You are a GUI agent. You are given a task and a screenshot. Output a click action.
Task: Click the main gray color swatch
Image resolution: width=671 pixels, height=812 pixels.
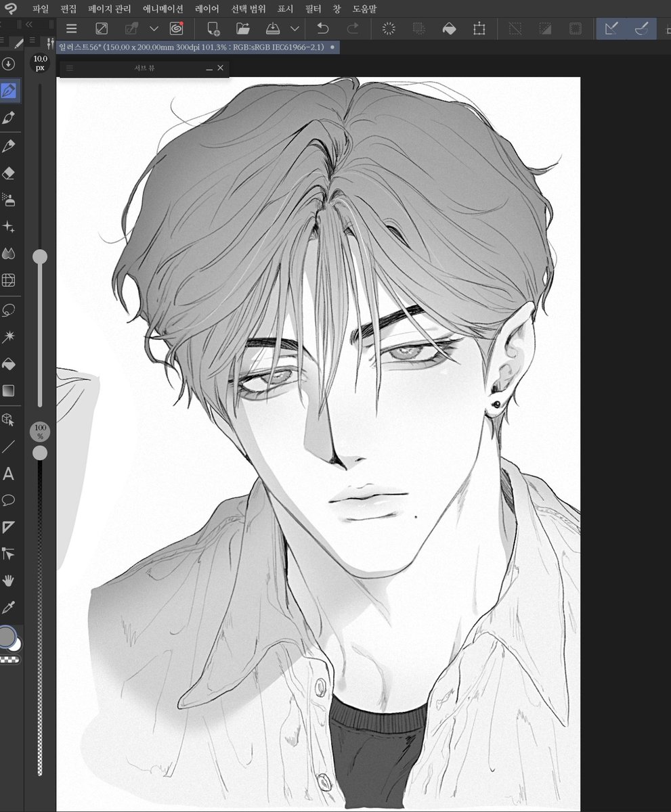(x=7, y=637)
